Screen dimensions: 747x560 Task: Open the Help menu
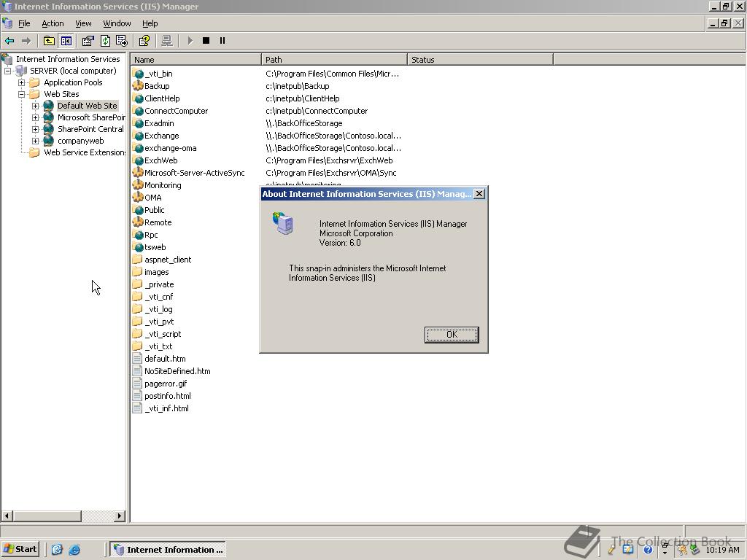(150, 23)
